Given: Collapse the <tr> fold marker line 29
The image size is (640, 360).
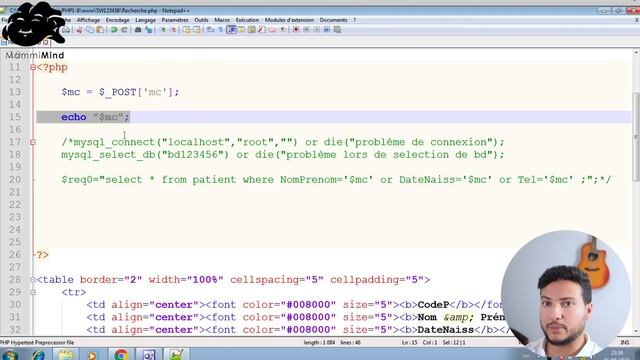Looking at the screenshot, I should [33, 292].
